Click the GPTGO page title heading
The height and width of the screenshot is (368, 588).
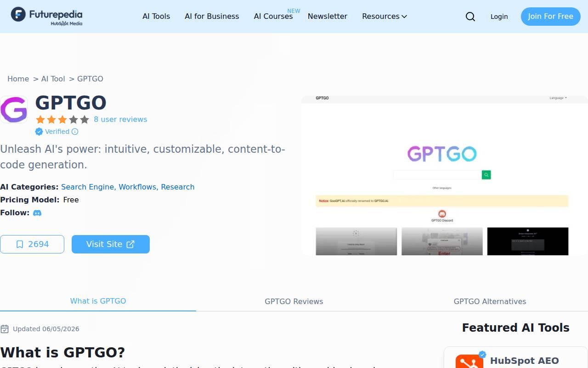(71, 103)
